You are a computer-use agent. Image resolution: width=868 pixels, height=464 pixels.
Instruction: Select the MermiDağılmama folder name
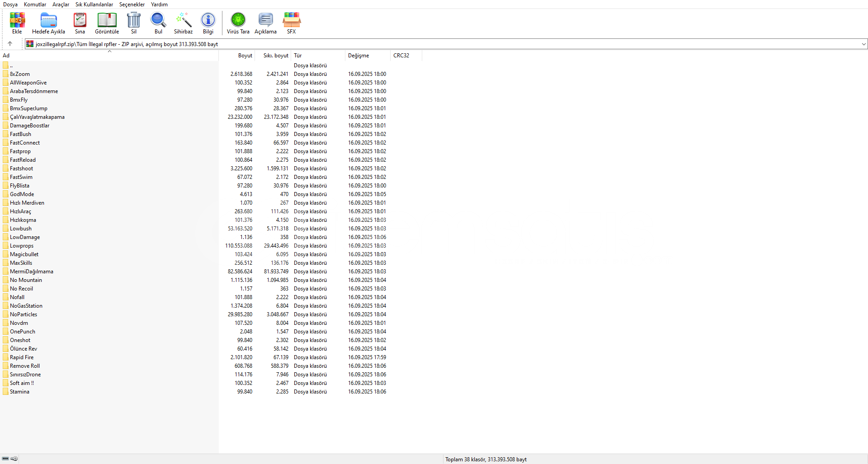(32, 272)
